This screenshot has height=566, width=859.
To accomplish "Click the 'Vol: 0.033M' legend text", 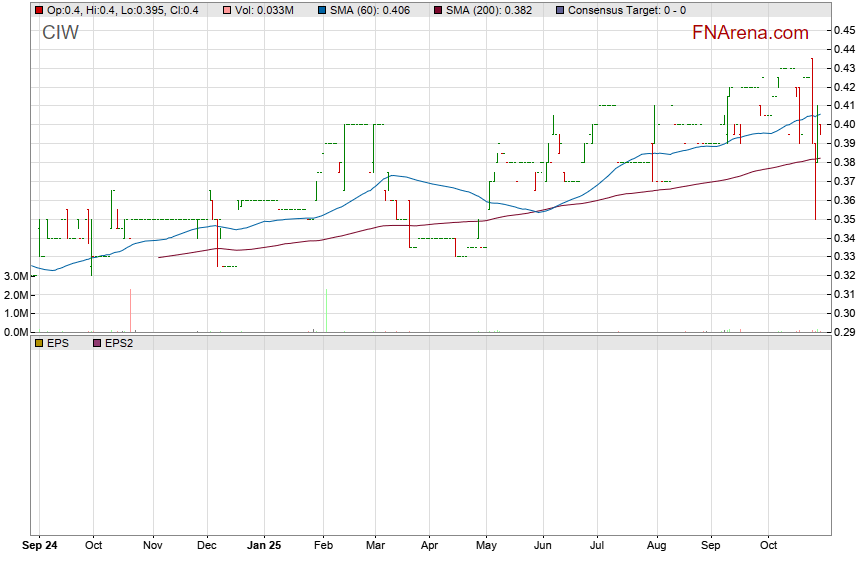I will (x=265, y=10).
